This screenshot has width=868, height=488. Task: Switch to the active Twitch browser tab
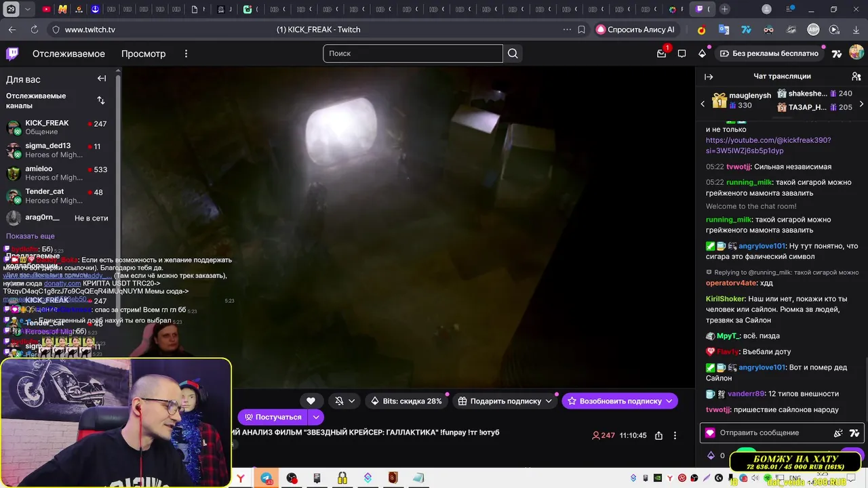coord(702,9)
